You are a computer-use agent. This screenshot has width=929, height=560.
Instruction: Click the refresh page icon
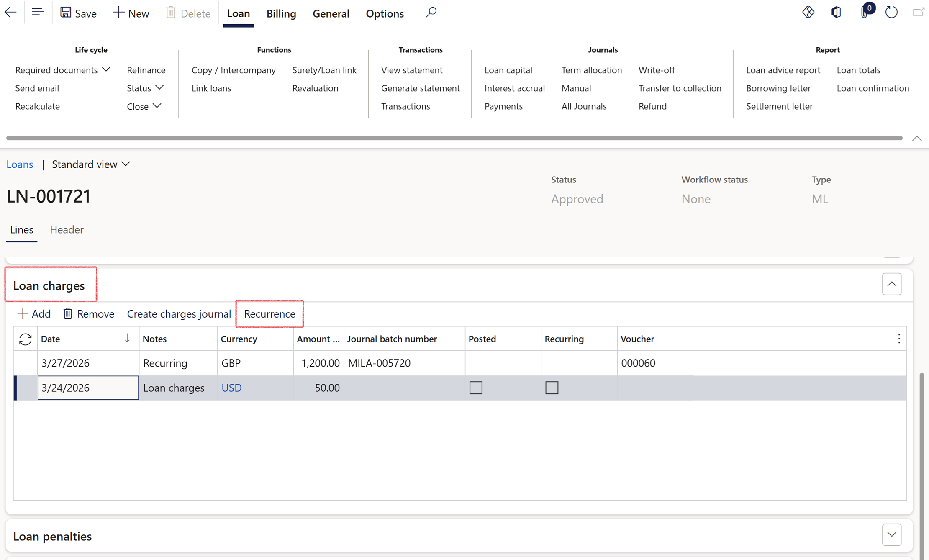(891, 13)
